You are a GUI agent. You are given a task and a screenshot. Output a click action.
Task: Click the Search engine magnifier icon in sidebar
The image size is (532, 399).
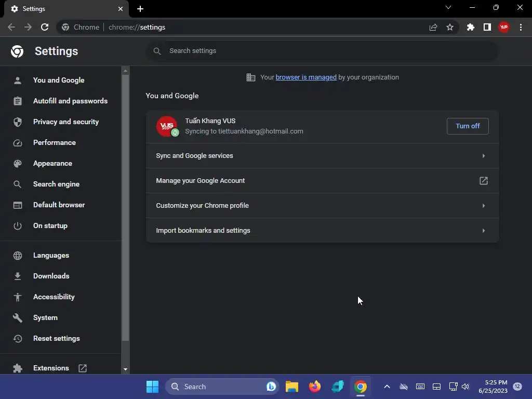click(18, 184)
